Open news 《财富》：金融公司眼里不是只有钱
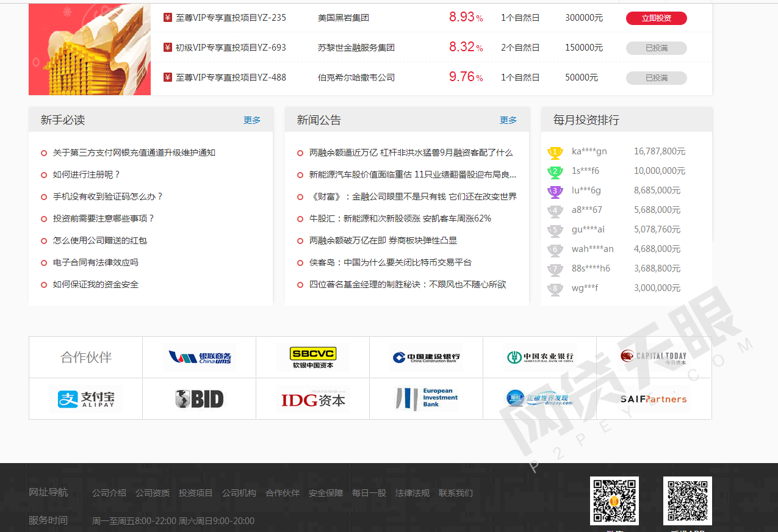This screenshot has width=778, height=532. click(413, 196)
